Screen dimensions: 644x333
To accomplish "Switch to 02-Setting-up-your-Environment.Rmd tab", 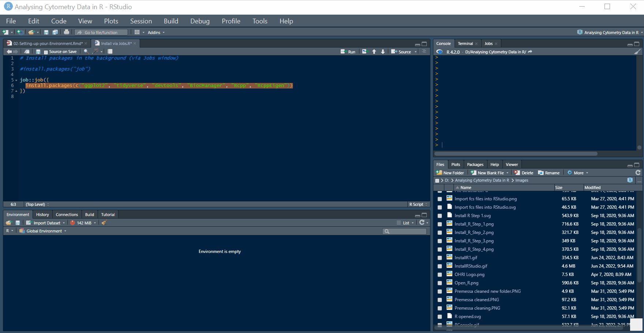I will pyautogui.click(x=48, y=43).
